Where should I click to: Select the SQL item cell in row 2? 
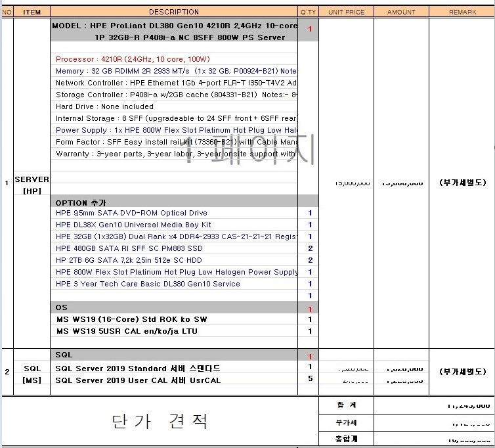32,369
